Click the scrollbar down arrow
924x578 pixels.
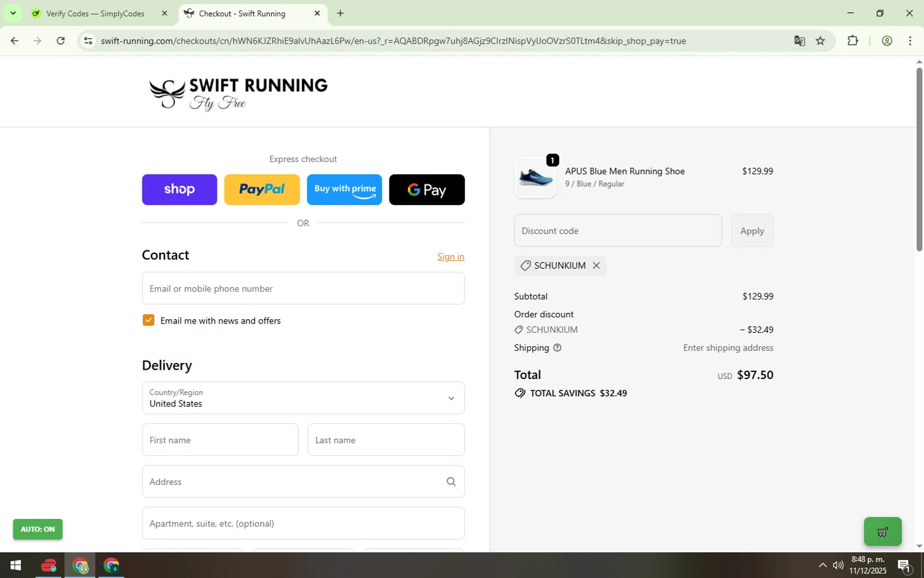(919, 546)
